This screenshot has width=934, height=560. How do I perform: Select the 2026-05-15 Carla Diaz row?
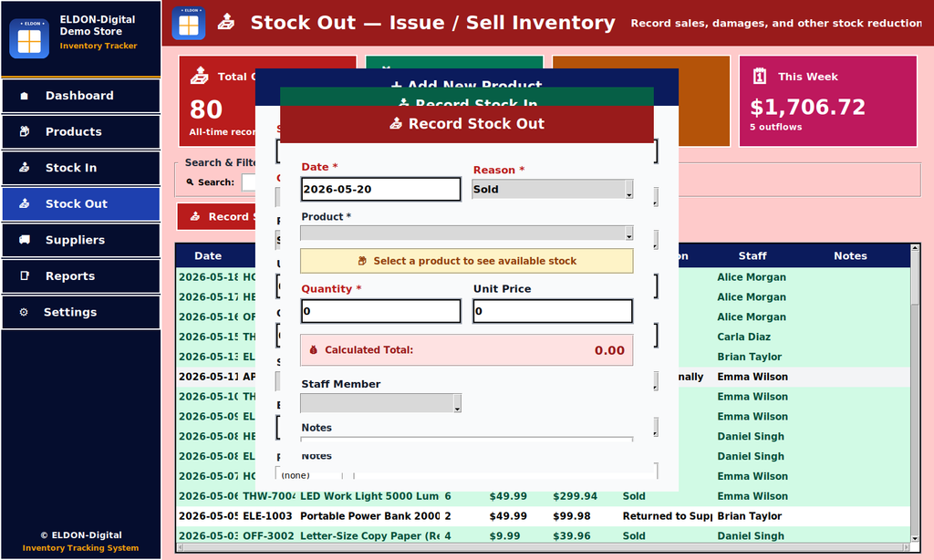click(x=544, y=337)
